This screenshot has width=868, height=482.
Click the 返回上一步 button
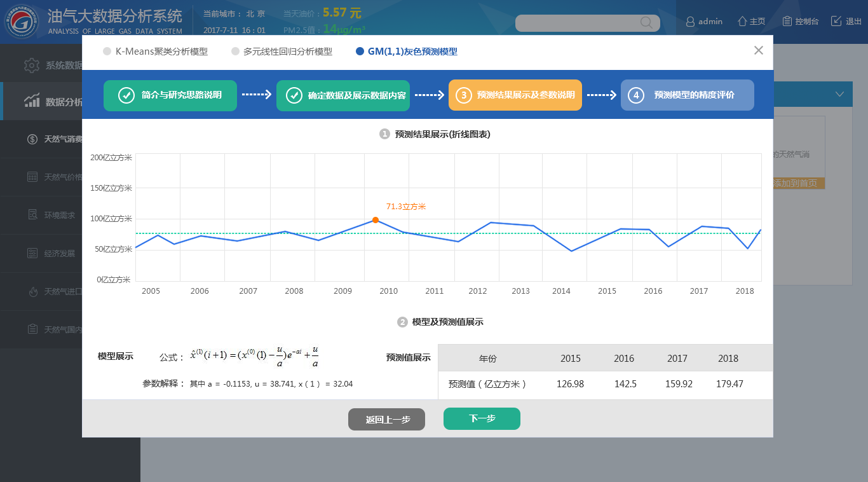[x=386, y=420]
